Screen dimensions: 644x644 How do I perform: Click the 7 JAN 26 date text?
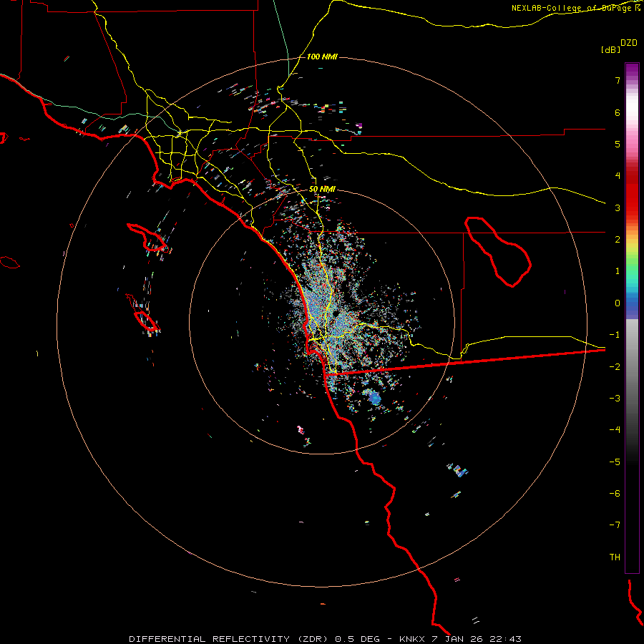[x=456, y=639]
